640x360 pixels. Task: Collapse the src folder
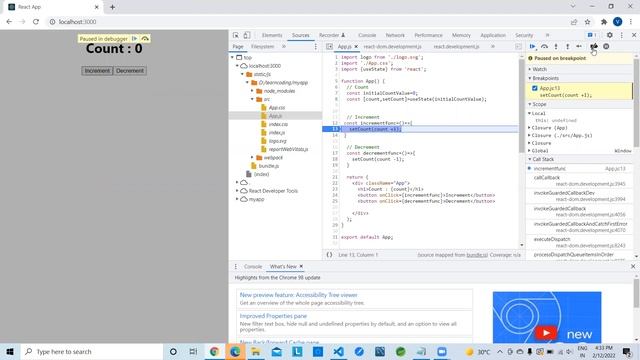(252, 99)
